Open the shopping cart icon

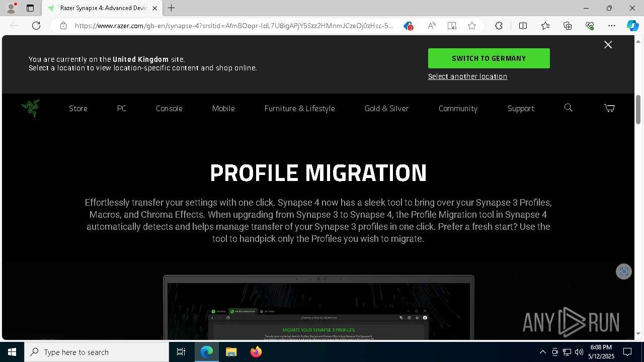click(609, 108)
